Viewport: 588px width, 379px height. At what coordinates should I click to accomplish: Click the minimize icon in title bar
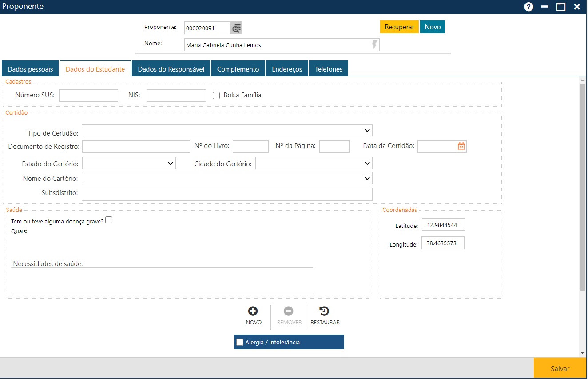point(544,7)
